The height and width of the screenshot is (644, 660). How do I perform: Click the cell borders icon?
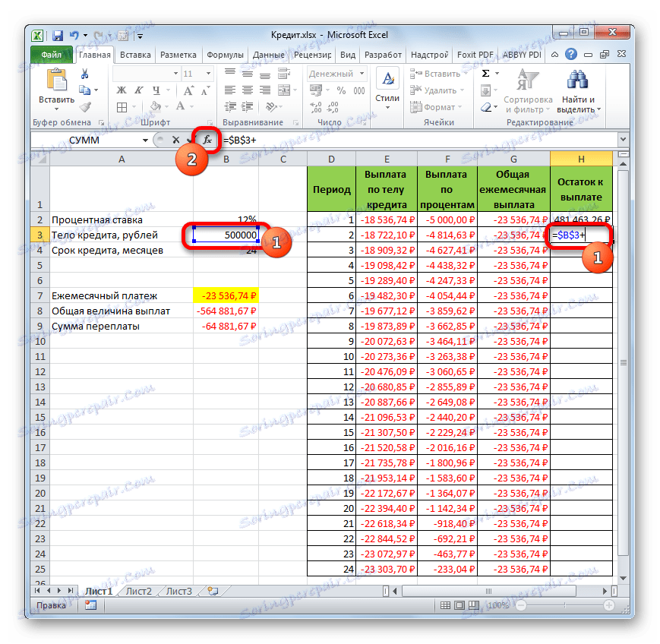pyautogui.click(x=122, y=107)
